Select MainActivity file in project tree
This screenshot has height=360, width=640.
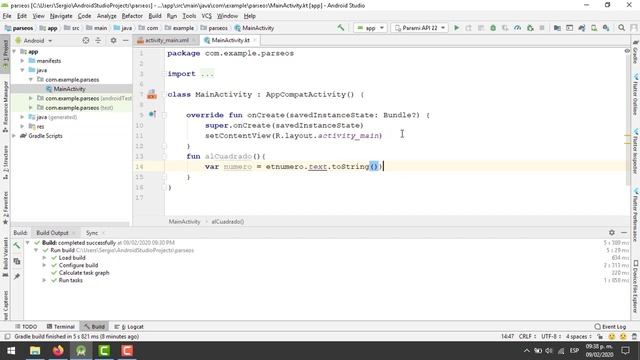pyautogui.click(x=69, y=89)
